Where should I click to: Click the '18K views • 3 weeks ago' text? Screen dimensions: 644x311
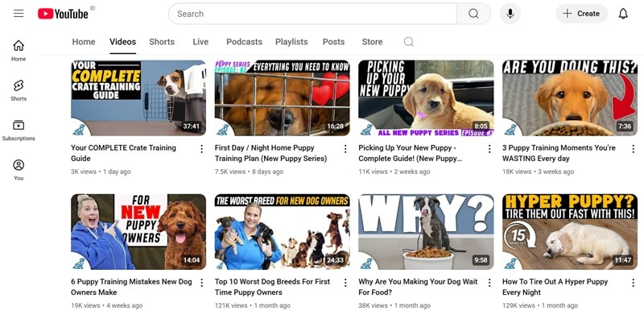538,172
